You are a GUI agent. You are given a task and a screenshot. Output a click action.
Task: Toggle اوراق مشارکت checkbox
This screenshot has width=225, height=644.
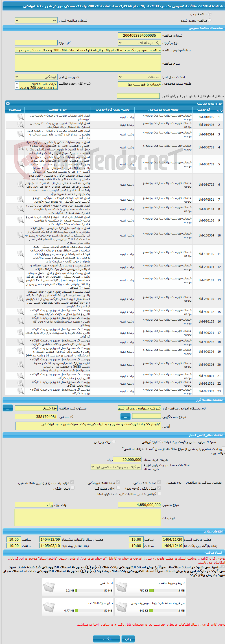pos(118,488)
